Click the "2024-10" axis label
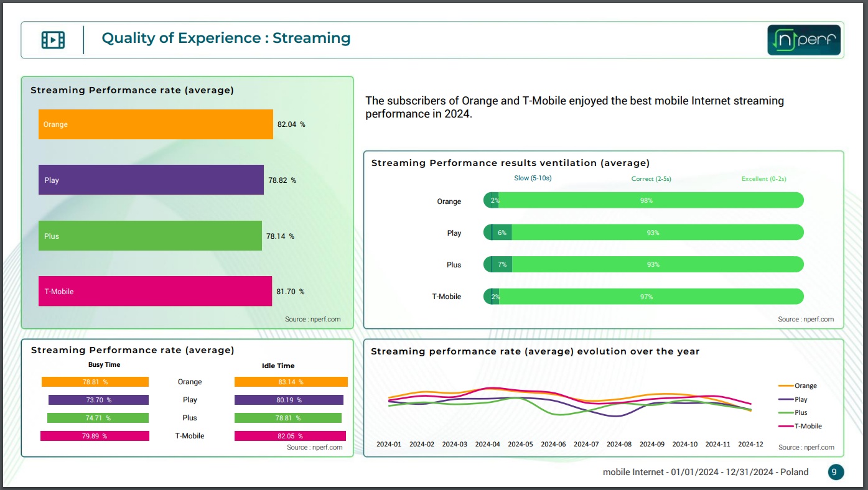This screenshot has width=868, height=490. 685,444
